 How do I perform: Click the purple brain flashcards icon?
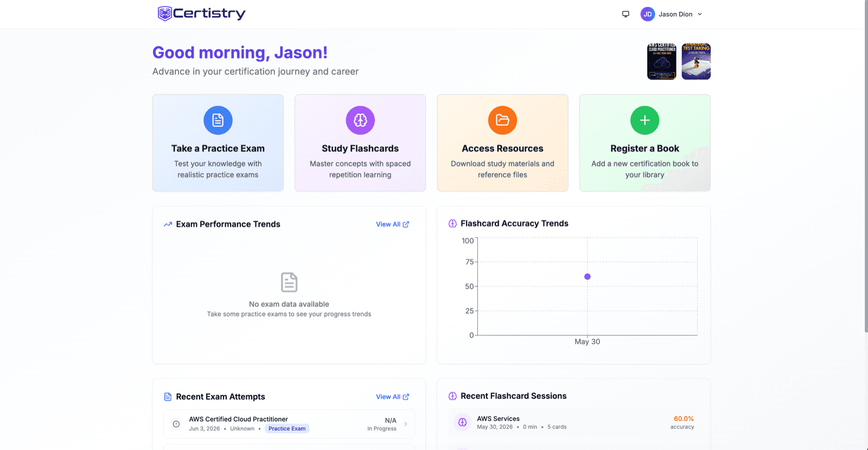pyautogui.click(x=360, y=120)
